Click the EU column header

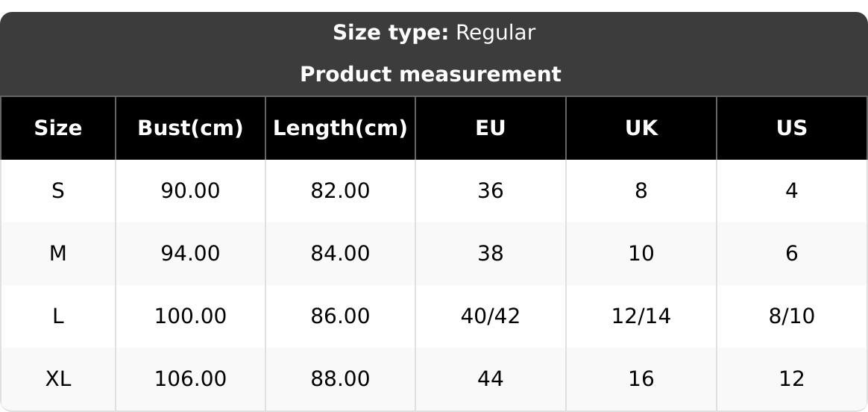[x=491, y=128]
